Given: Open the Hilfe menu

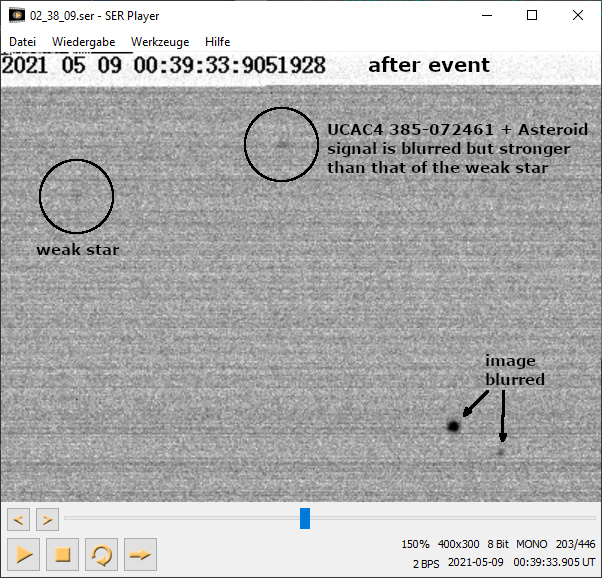Looking at the screenshot, I should 217,42.
